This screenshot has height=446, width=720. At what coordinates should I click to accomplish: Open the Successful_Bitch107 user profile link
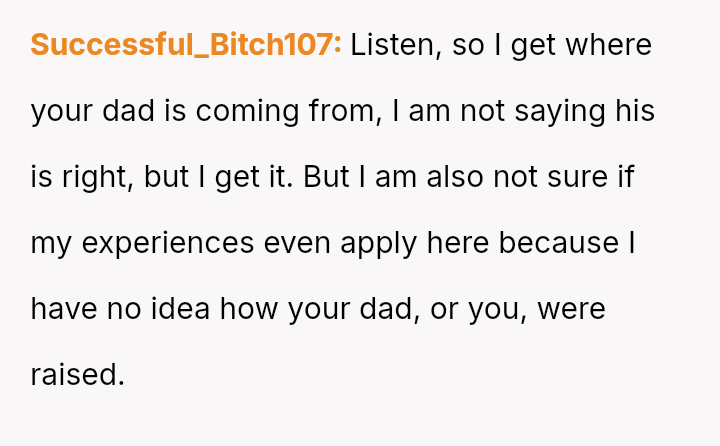tap(186, 45)
